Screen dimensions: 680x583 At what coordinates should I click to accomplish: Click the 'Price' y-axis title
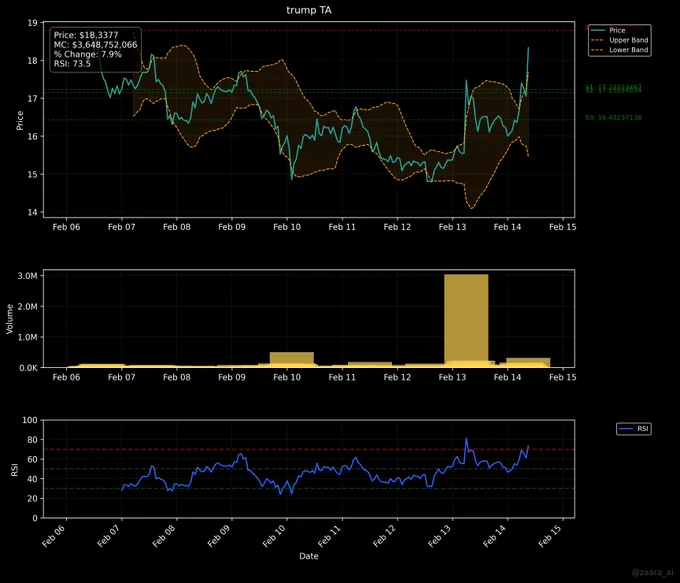(x=20, y=120)
